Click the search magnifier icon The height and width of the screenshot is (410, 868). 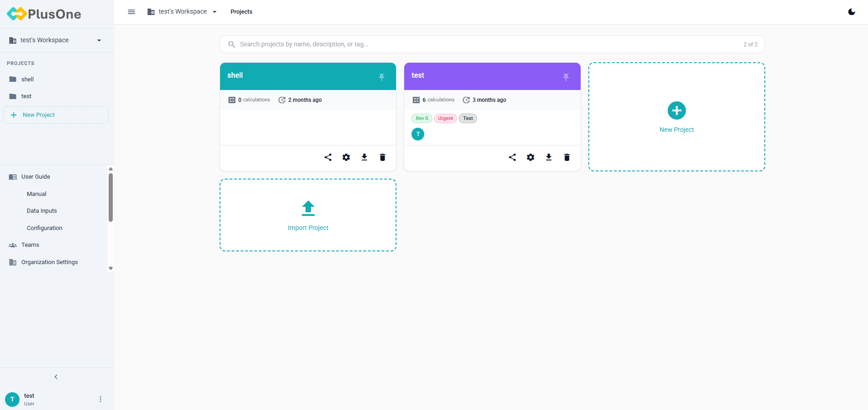[231, 44]
